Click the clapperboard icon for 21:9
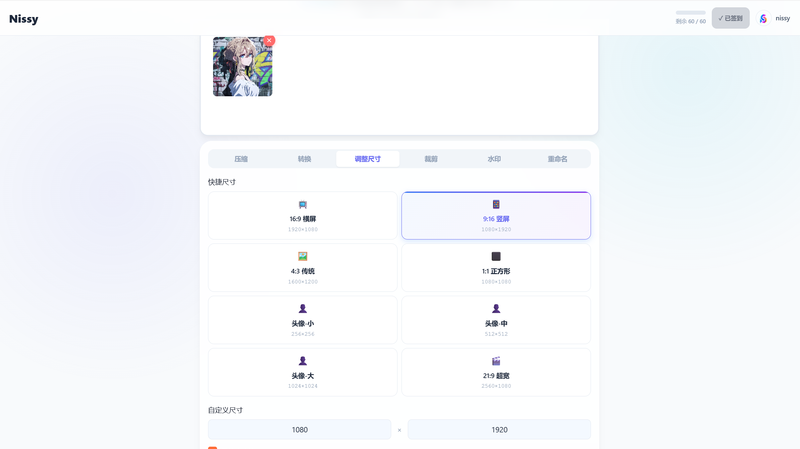 (496, 361)
